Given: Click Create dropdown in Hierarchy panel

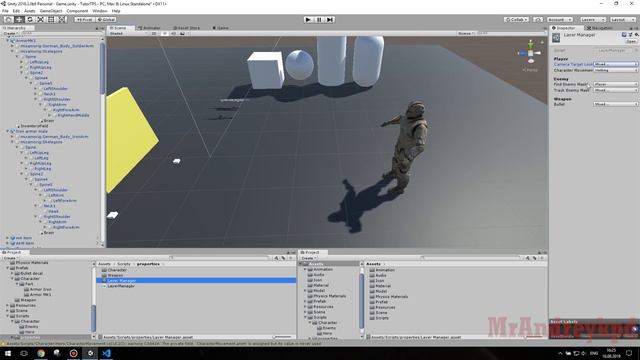Looking at the screenshot, I should tap(10, 33).
